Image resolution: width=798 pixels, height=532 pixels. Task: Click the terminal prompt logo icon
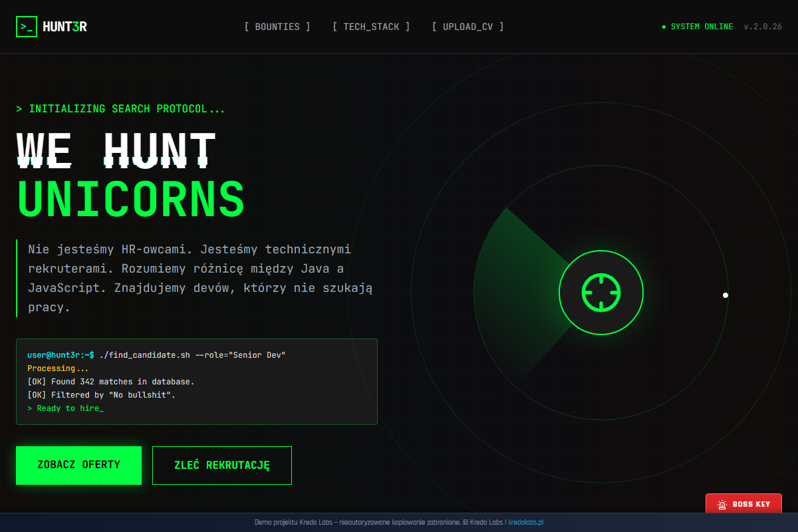(x=27, y=27)
